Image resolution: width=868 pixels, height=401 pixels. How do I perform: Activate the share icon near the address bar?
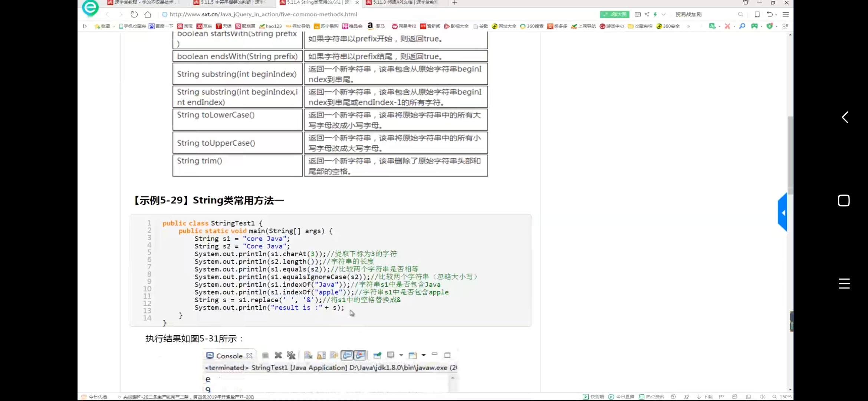click(647, 14)
